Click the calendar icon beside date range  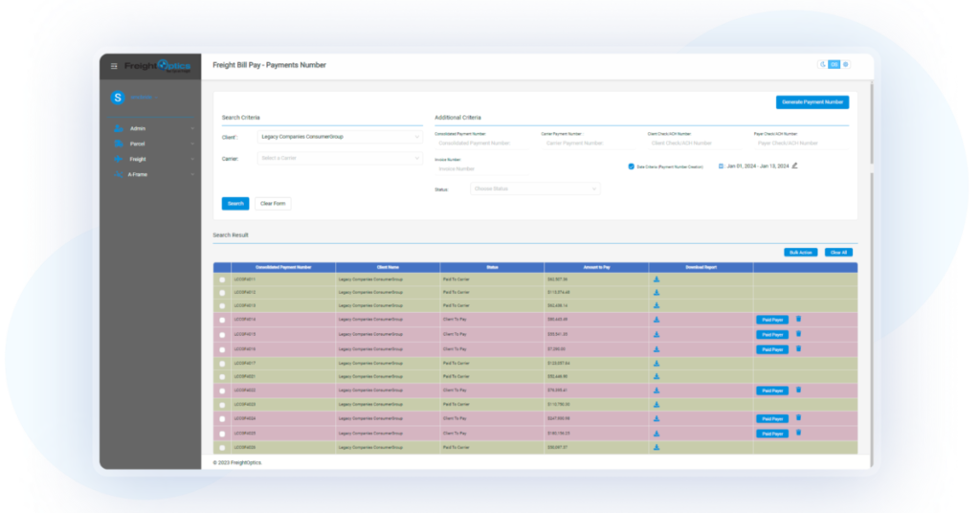pos(721,167)
